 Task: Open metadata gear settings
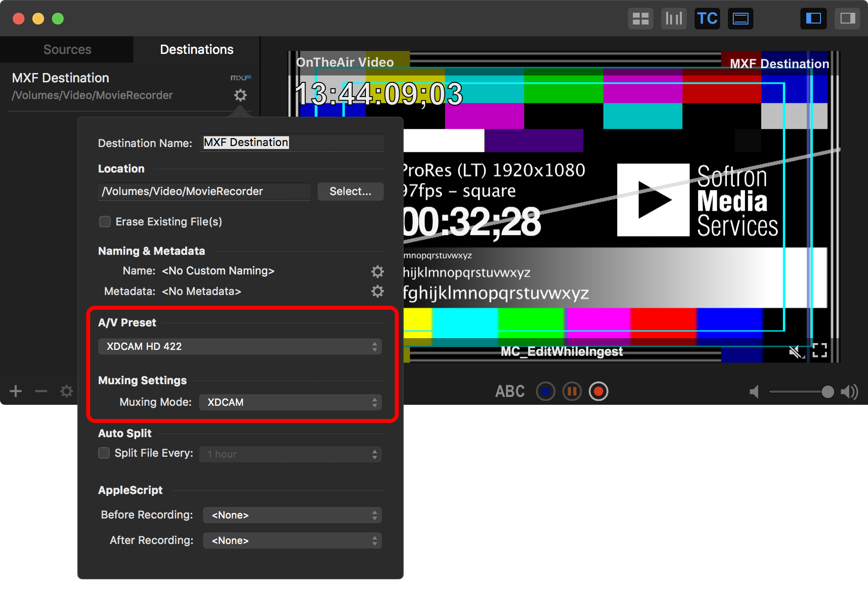coord(377,292)
